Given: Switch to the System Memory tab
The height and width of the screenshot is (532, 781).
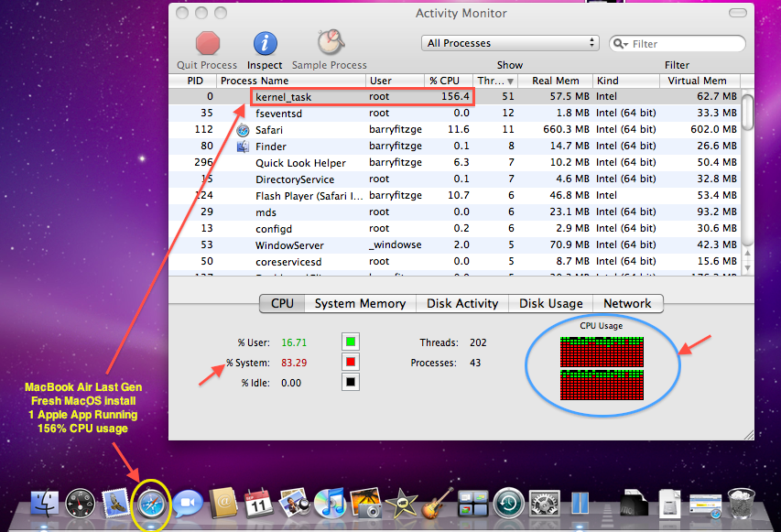Looking at the screenshot, I should 360,303.
